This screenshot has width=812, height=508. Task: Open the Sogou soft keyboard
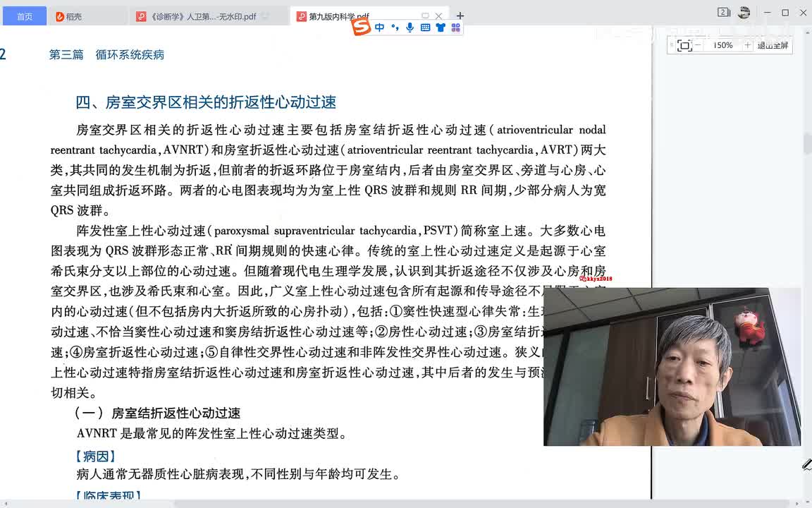[x=425, y=28]
